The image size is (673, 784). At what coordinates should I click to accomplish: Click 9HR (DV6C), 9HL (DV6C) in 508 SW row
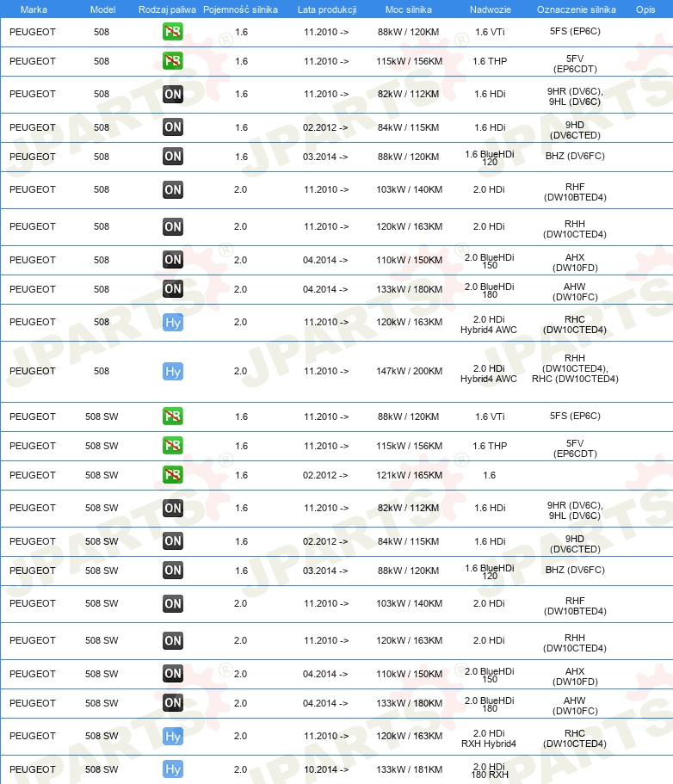click(575, 510)
